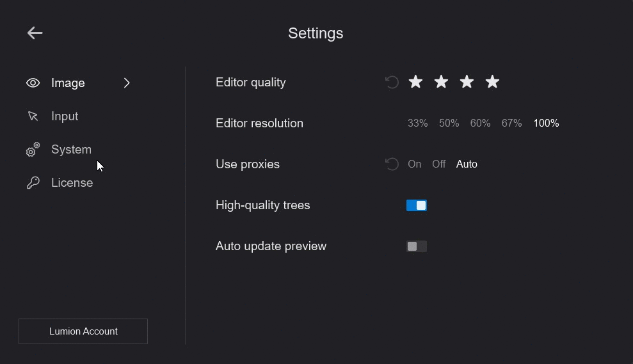Click the back arrow icon

point(35,33)
